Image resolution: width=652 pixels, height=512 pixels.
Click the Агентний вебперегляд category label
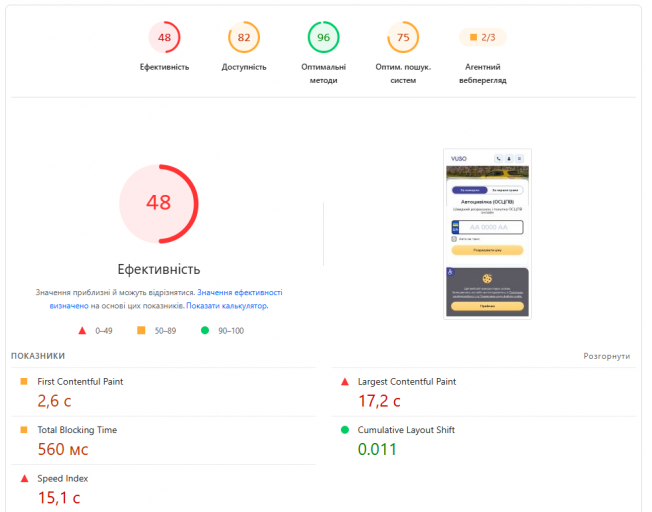tap(482, 74)
